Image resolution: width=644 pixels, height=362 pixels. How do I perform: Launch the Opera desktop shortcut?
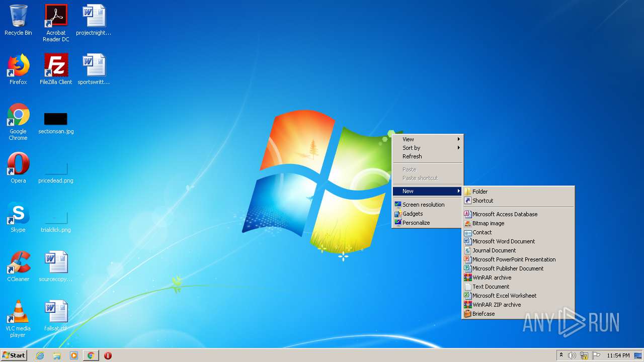coord(18,168)
